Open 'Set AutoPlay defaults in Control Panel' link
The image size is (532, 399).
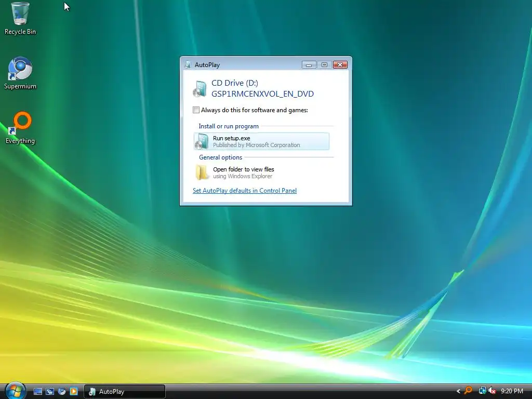[x=245, y=191]
